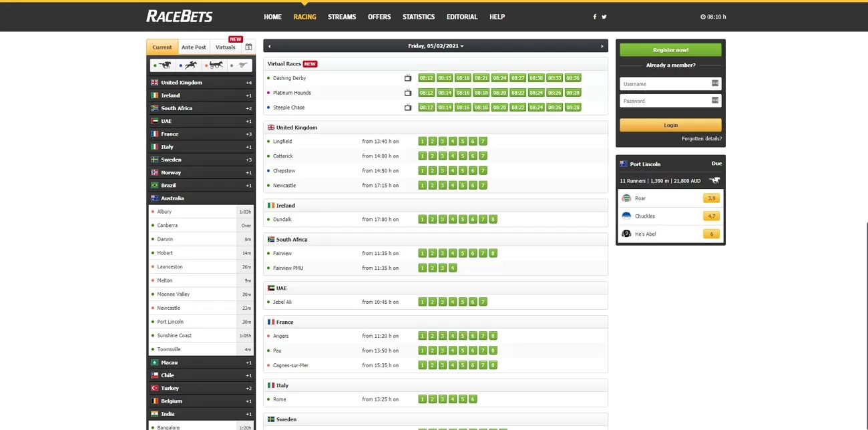Expand Turkey in the sidebar
The width and height of the screenshot is (868, 430).
coord(201,388)
